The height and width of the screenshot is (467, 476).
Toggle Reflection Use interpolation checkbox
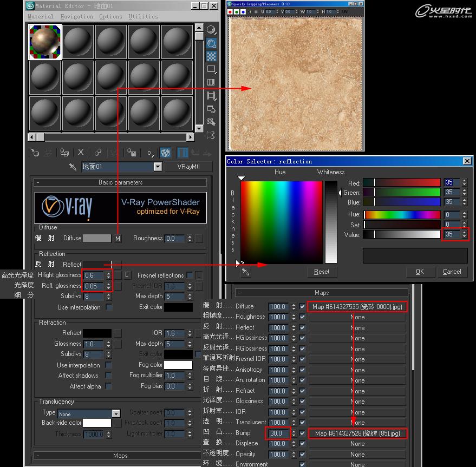tap(109, 307)
